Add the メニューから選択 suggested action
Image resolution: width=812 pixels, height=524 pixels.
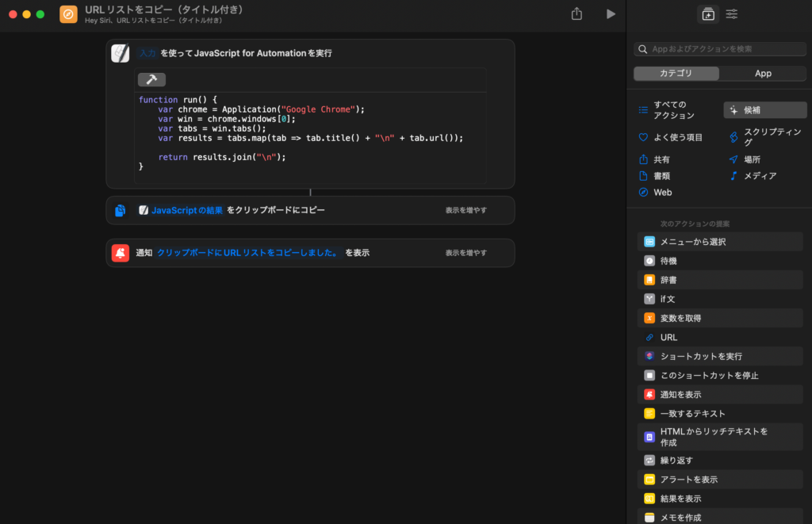pyautogui.click(x=692, y=242)
